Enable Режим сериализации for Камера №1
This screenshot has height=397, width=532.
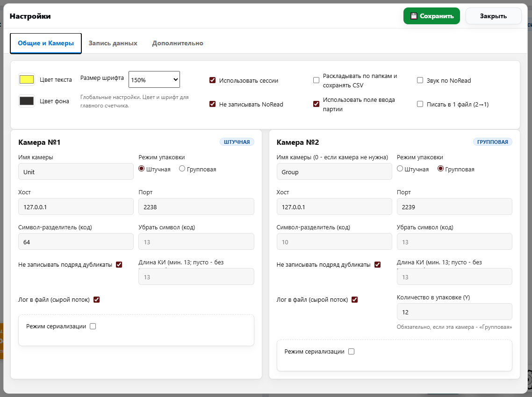point(93,326)
